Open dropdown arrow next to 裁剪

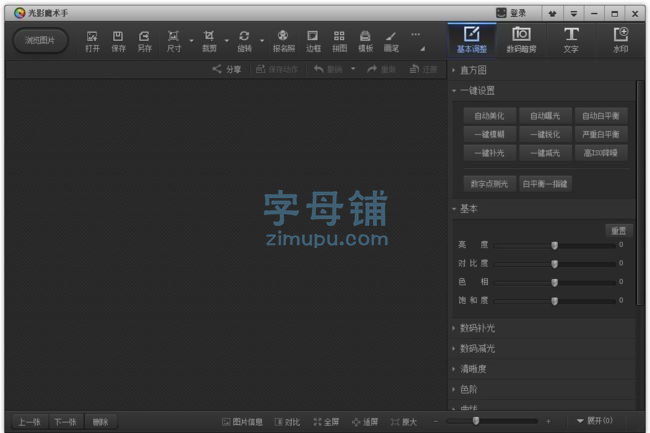pyautogui.click(x=226, y=41)
